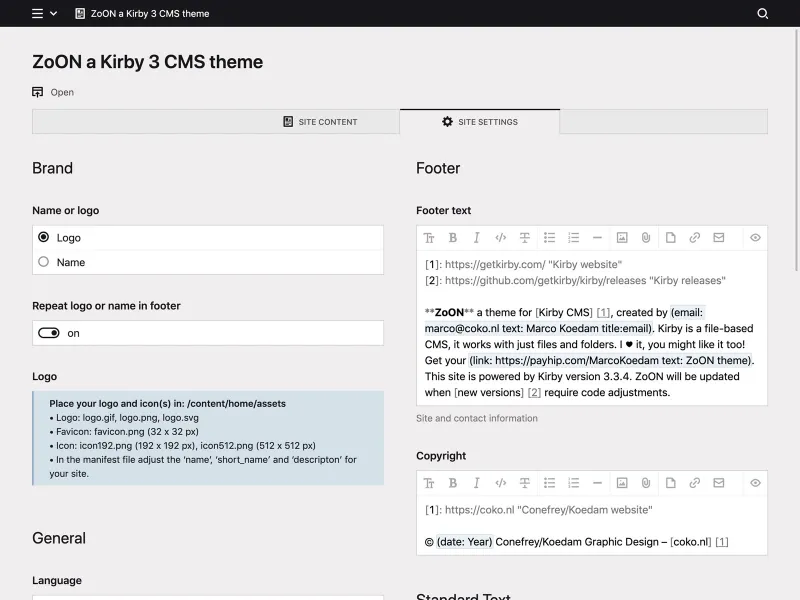Open search from the top bar

762,14
